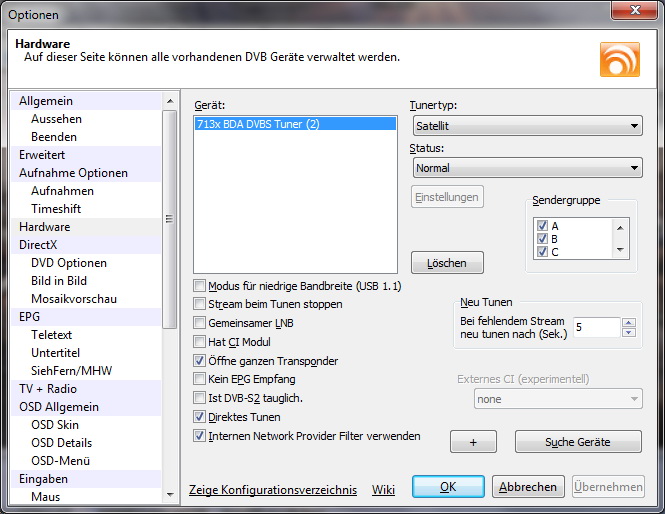Select Mosaikvorschau in the tree
The height and width of the screenshot is (514, 665).
click(x=86, y=299)
